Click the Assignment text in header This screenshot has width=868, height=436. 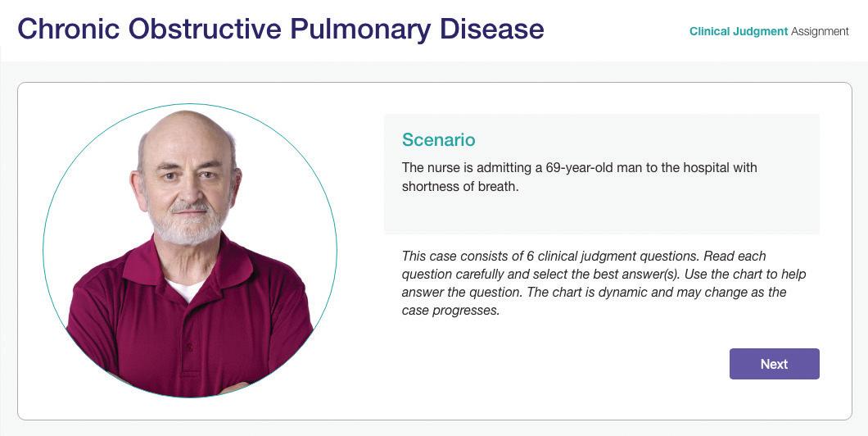tap(821, 31)
